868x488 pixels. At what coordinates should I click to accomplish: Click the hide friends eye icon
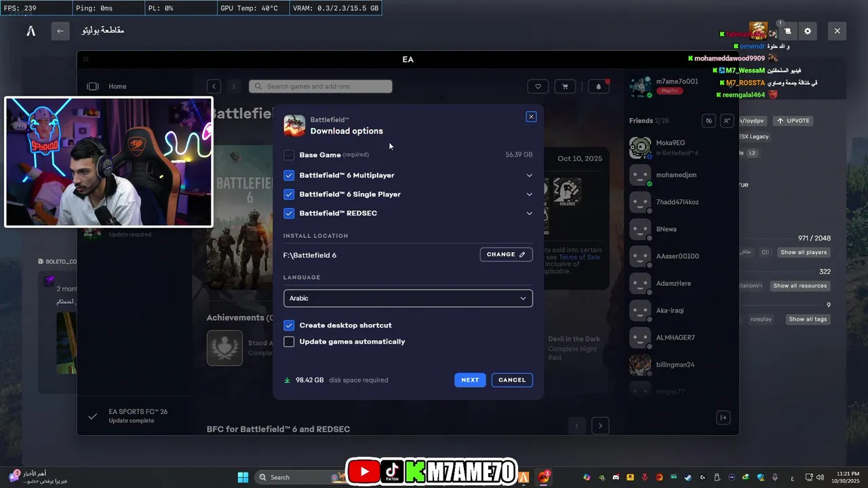709,121
